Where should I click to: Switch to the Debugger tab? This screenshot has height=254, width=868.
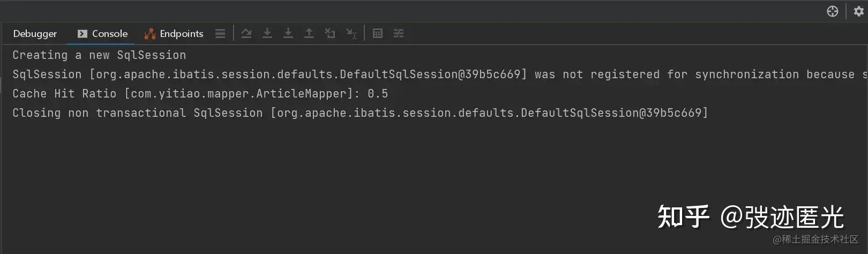click(35, 33)
